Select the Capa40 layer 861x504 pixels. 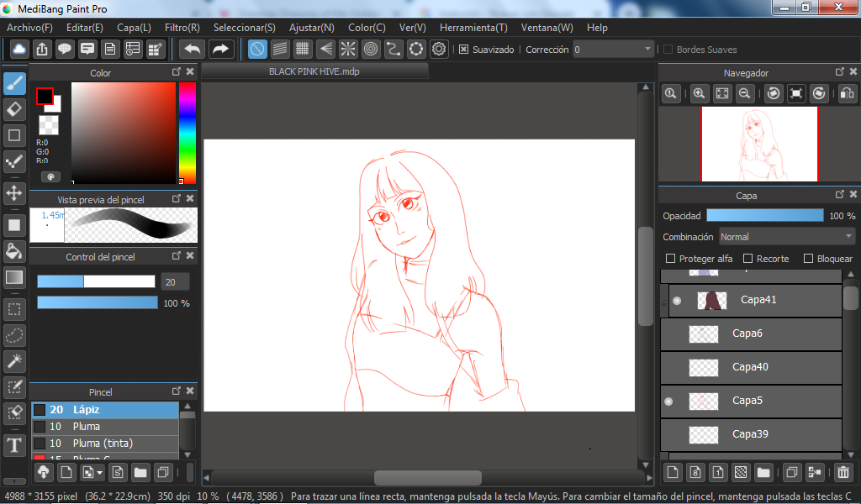(751, 367)
